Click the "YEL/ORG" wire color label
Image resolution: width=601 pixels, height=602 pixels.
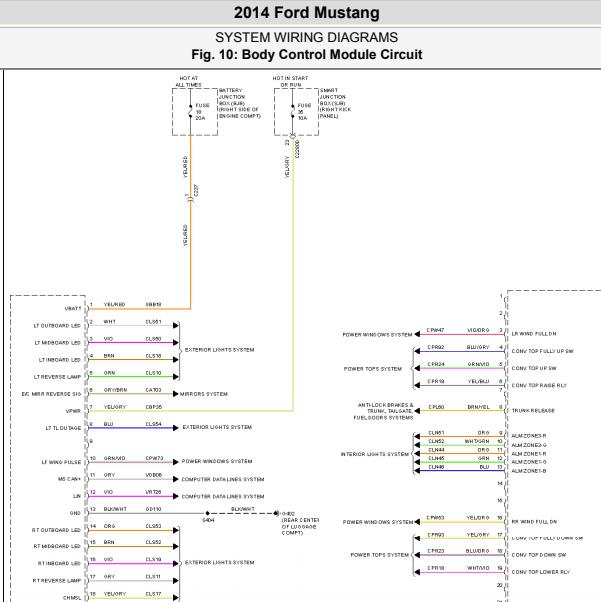478,518
